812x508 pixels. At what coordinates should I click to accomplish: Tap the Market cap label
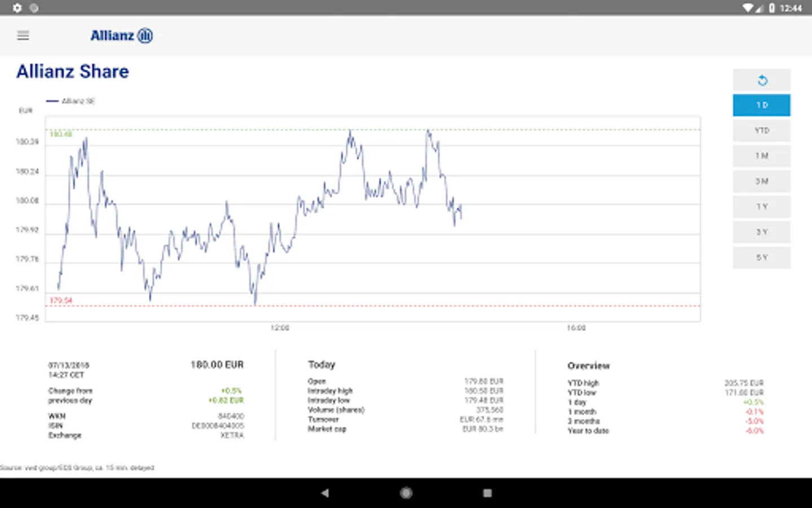point(327,429)
